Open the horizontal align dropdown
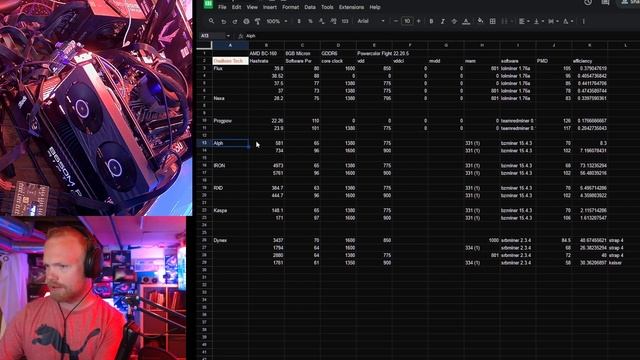The height and width of the screenshot is (360, 640). [x=524, y=21]
